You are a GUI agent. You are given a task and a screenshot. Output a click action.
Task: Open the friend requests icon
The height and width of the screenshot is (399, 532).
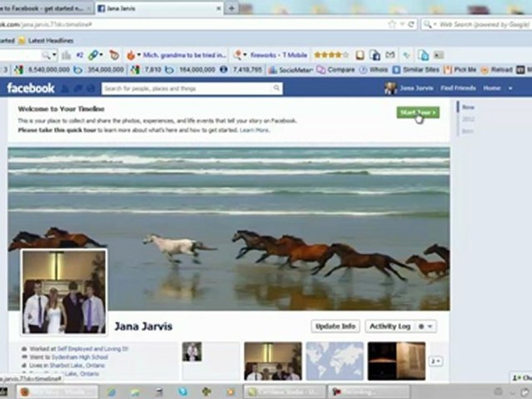(x=65, y=89)
